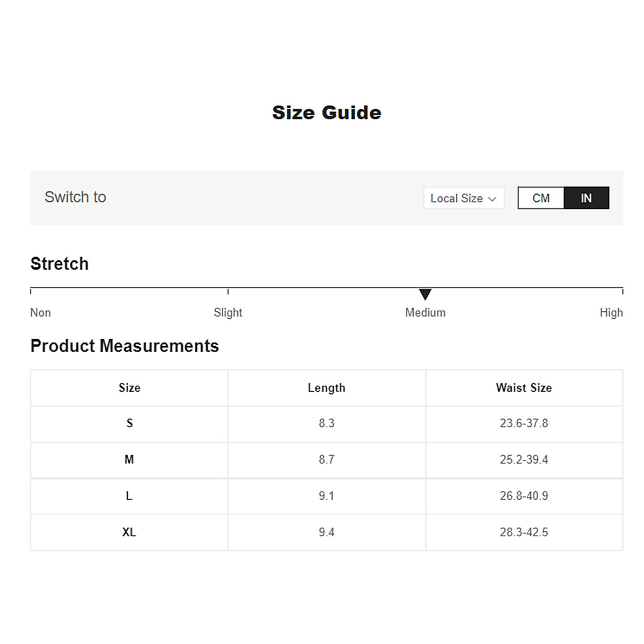Click the 23.6-37.8 waist cell
Screen dimensions: 644x644
524,423
